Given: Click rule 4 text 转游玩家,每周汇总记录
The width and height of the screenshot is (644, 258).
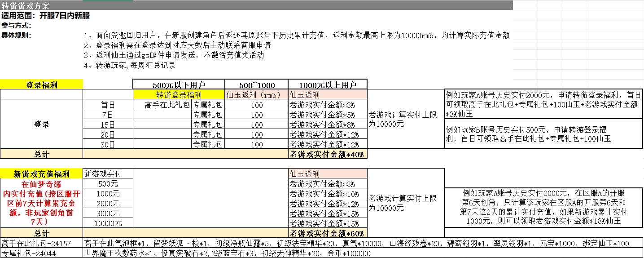Looking at the screenshot, I should (130, 65).
